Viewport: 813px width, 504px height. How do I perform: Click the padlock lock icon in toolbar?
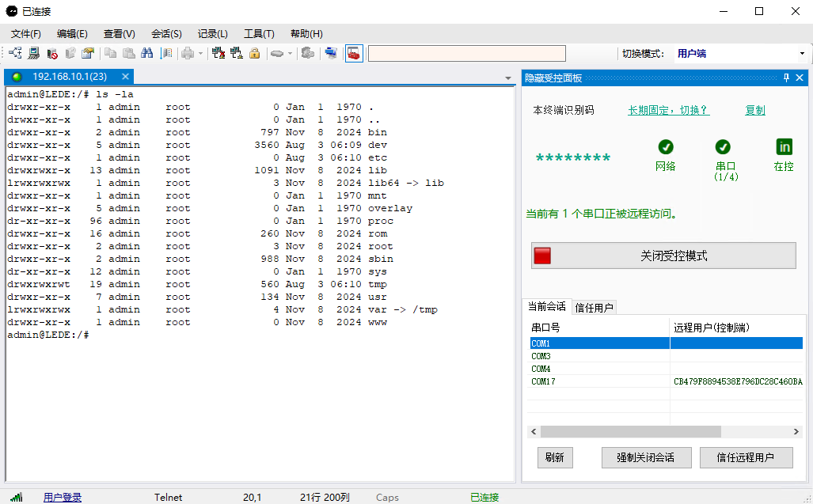pyautogui.click(x=254, y=54)
